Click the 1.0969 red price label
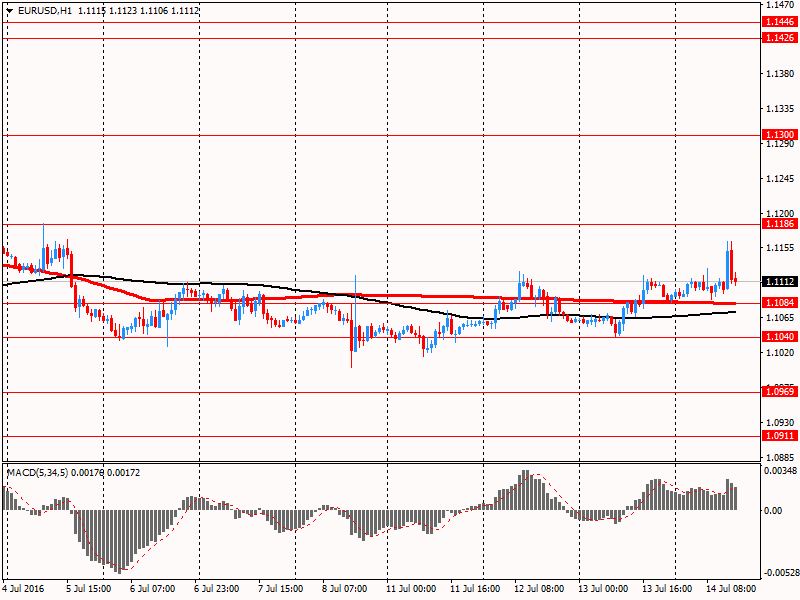 coord(779,391)
